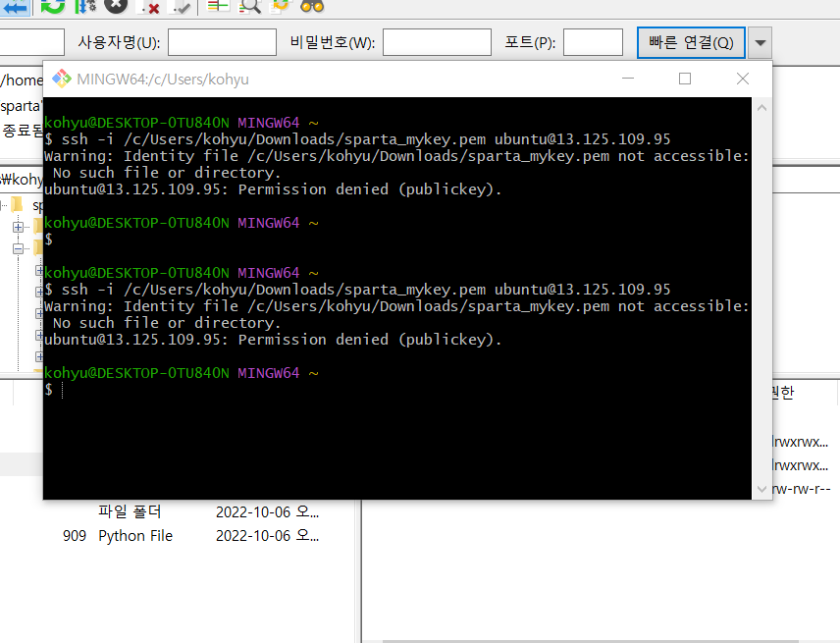Click in the 포트(P) port field
This screenshot has height=643, width=840.
click(x=593, y=42)
